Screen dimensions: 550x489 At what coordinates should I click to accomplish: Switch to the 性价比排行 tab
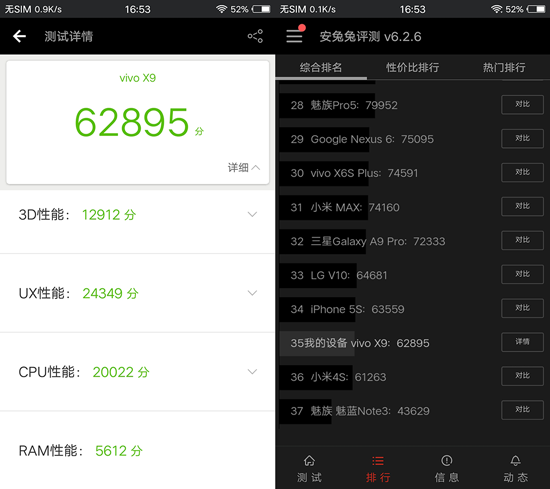pyautogui.click(x=412, y=67)
